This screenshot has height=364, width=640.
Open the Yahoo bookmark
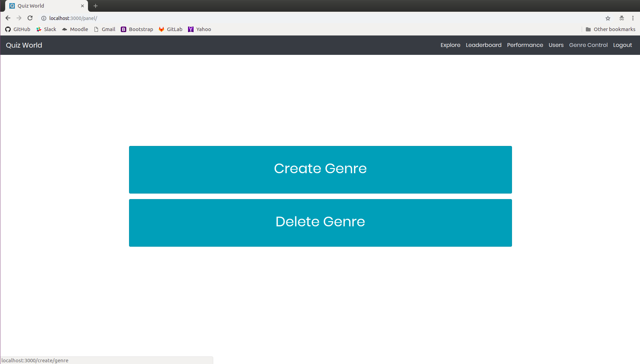point(199,29)
